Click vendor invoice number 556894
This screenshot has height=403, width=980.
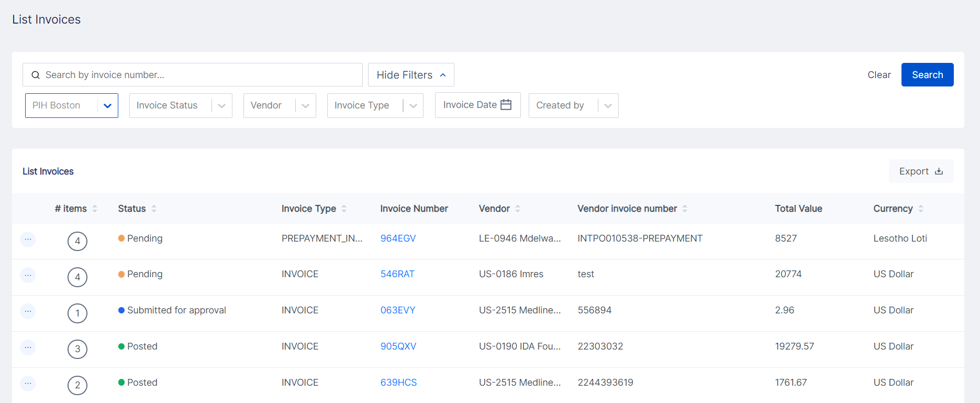coord(594,310)
